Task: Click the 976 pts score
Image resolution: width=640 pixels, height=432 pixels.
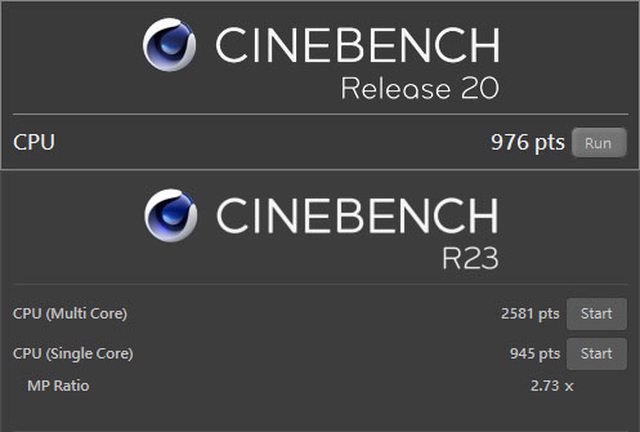Action: (x=527, y=143)
